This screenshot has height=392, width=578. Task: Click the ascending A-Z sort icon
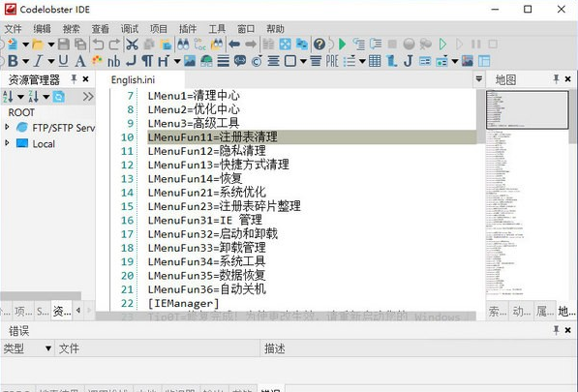click(x=8, y=97)
